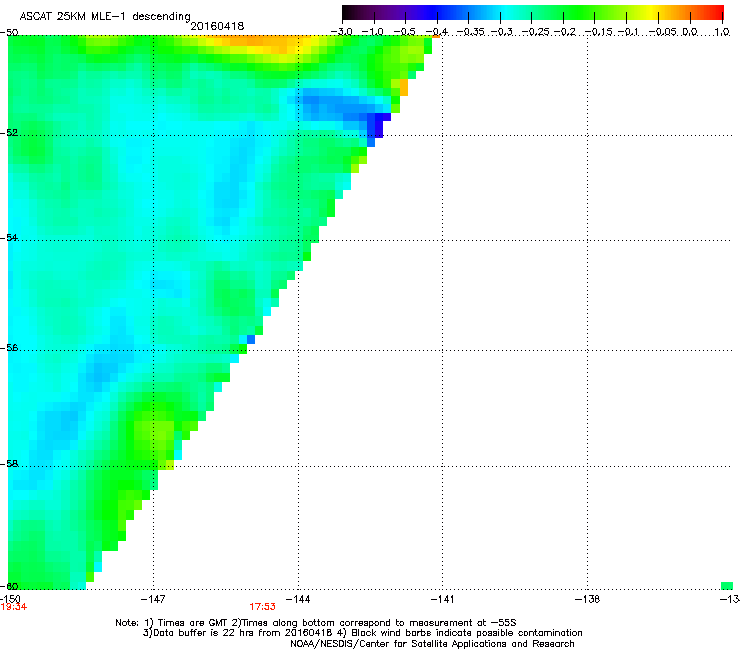This screenshot has width=740, height=650.
Task: Click the longitude label -147
Action: [x=153, y=599]
